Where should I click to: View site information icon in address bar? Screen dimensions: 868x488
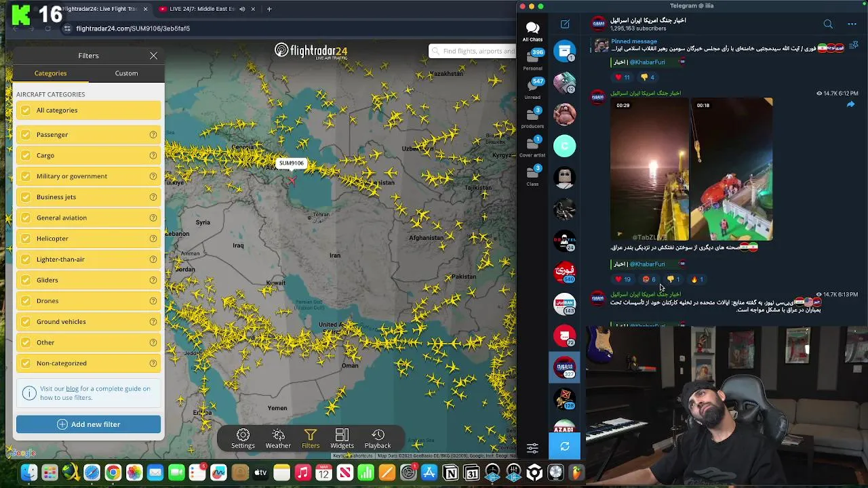click(x=66, y=28)
